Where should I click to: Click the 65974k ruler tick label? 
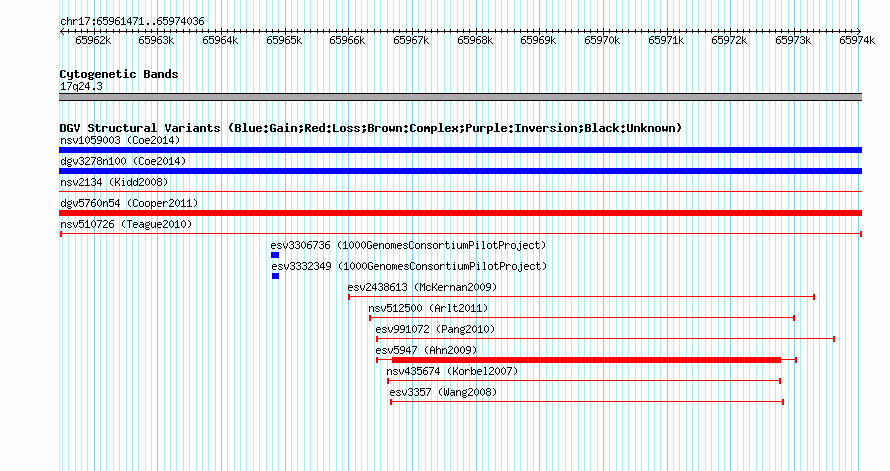(857, 40)
